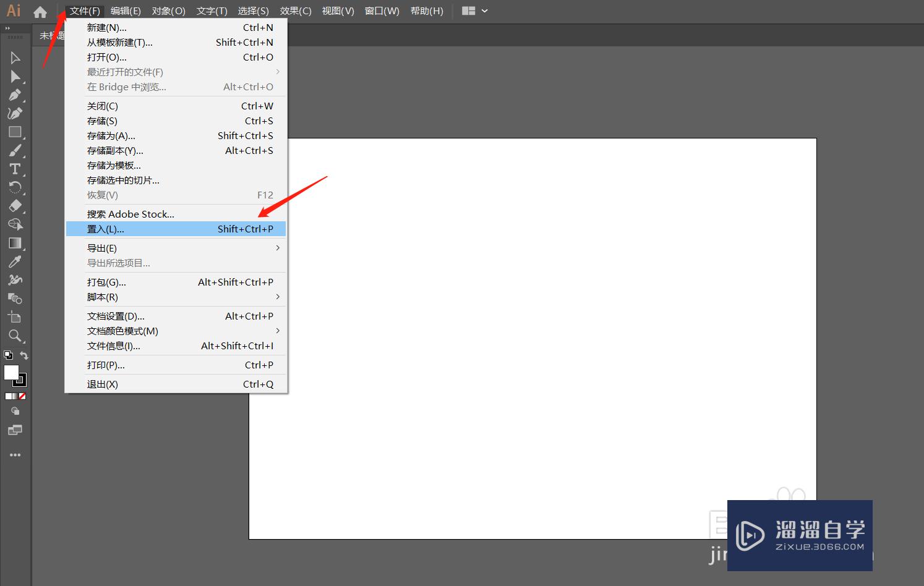Choose 存储(S) menu item

pos(176,121)
